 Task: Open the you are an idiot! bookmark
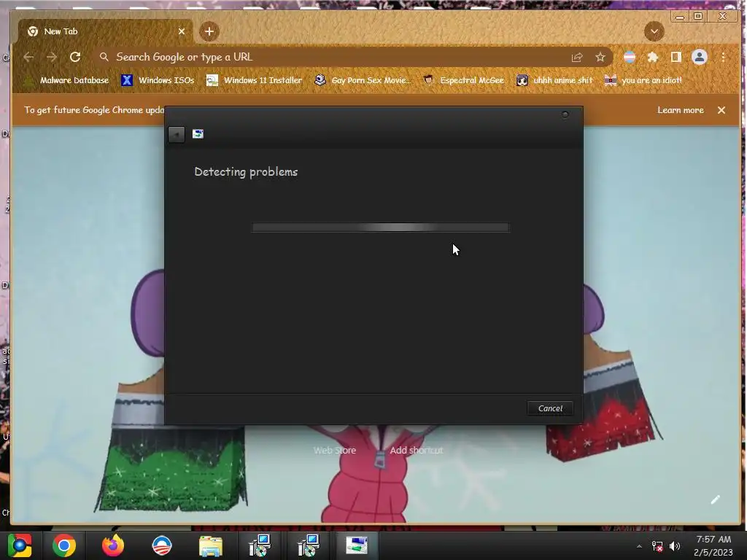click(643, 80)
